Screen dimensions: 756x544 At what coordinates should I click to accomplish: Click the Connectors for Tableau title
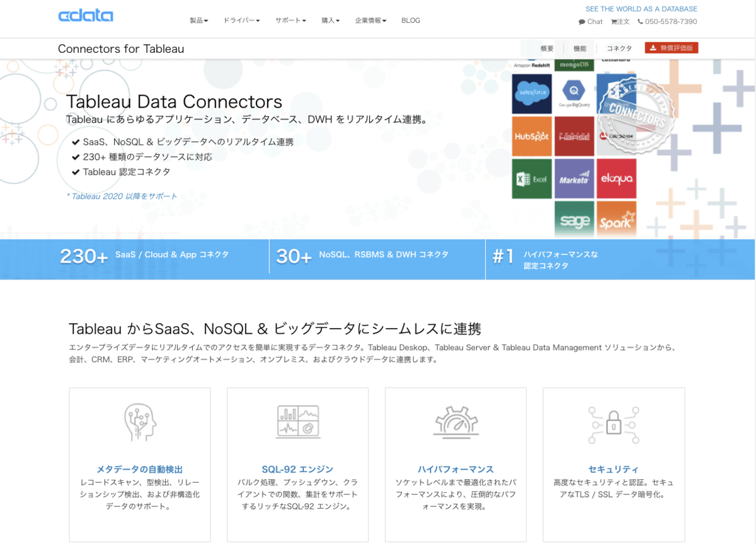point(121,48)
